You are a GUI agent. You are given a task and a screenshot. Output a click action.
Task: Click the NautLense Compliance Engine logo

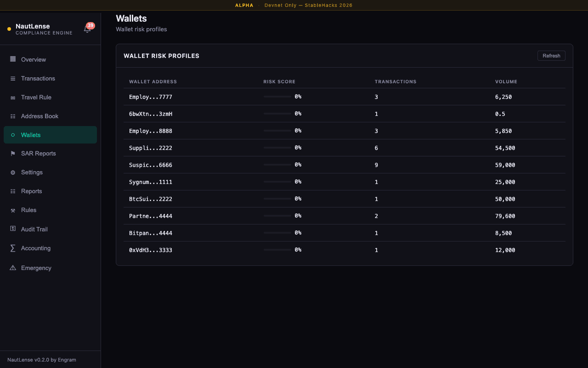click(x=39, y=29)
